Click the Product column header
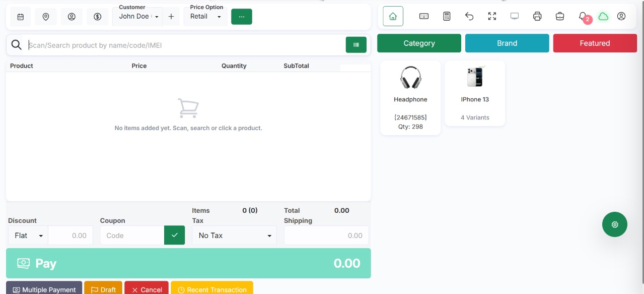Image resolution: width=644 pixels, height=294 pixels. (22, 66)
